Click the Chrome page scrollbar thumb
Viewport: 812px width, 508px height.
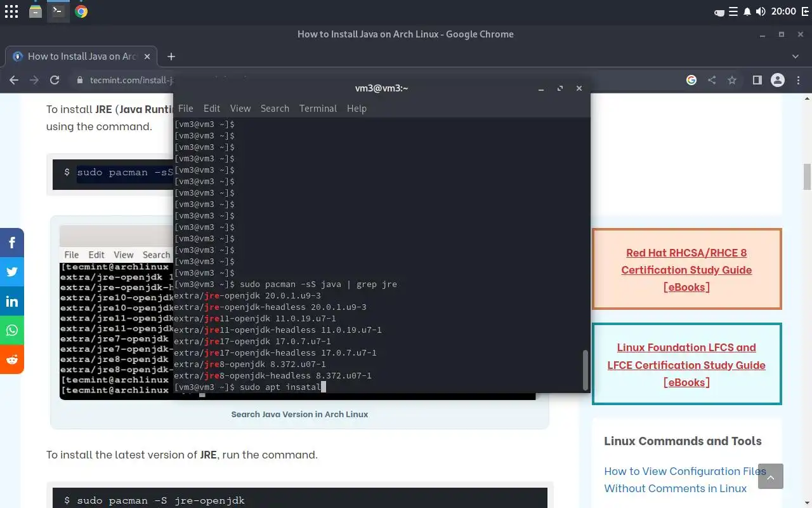coord(807,177)
